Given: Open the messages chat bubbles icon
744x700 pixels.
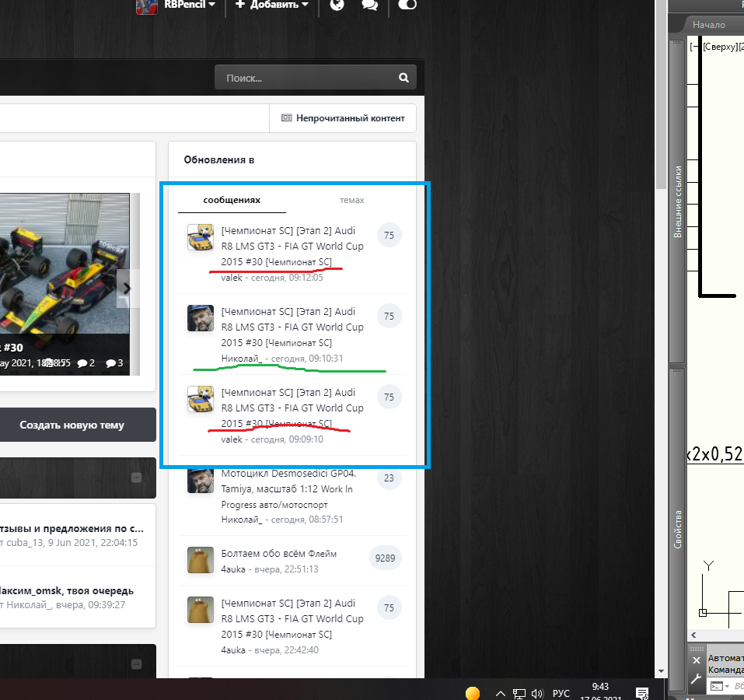Looking at the screenshot, I should tap(370, 5).
